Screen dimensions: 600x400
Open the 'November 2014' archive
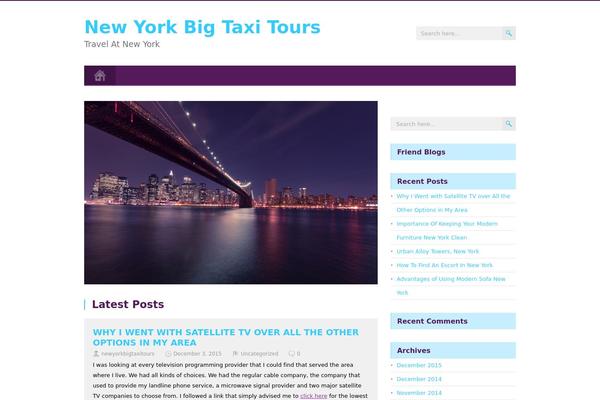pos(419,393)
